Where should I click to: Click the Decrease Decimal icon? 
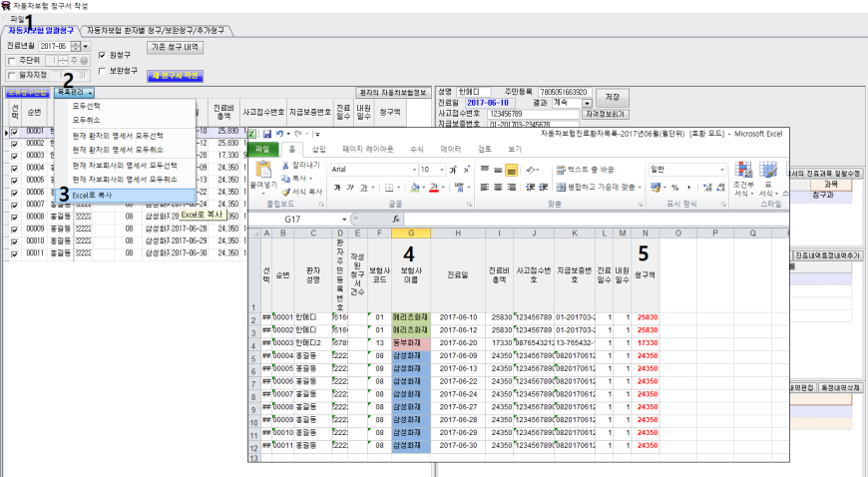click(720, 188)
